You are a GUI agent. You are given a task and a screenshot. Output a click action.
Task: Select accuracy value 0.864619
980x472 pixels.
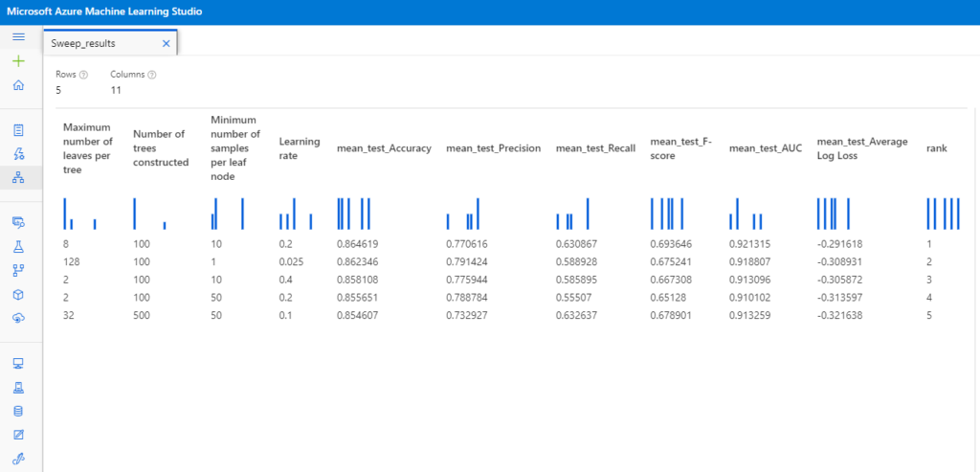coord(358,244)
